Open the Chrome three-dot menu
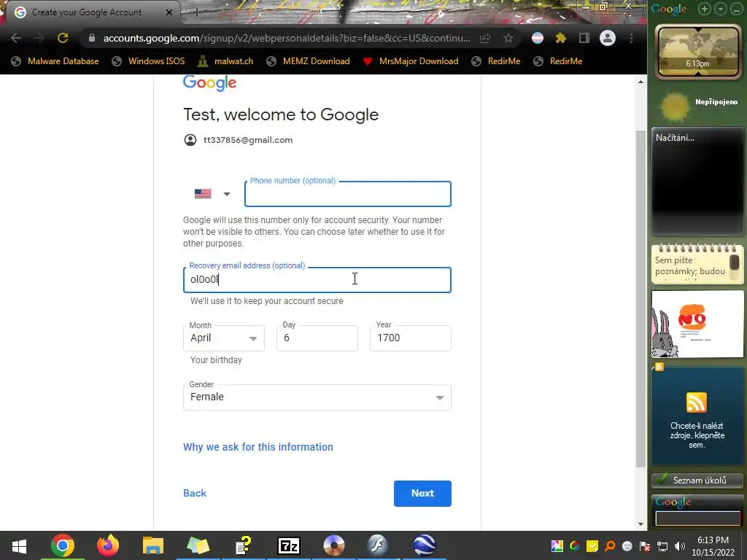Screen dimensions: 747x560 (631, 38)
